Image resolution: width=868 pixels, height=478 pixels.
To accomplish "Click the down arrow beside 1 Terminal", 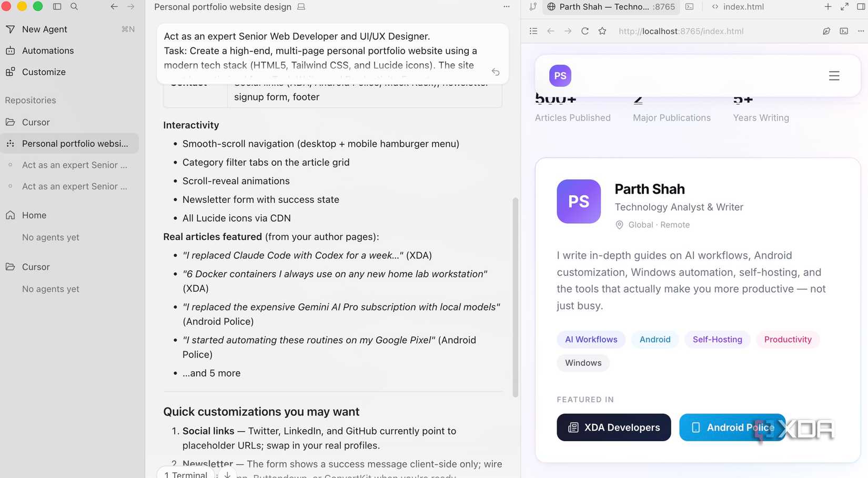I will pos(227,474).
